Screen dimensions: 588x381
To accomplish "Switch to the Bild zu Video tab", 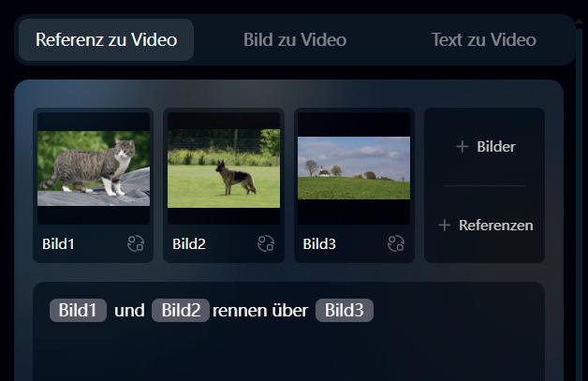I will (x=295, y=39).
